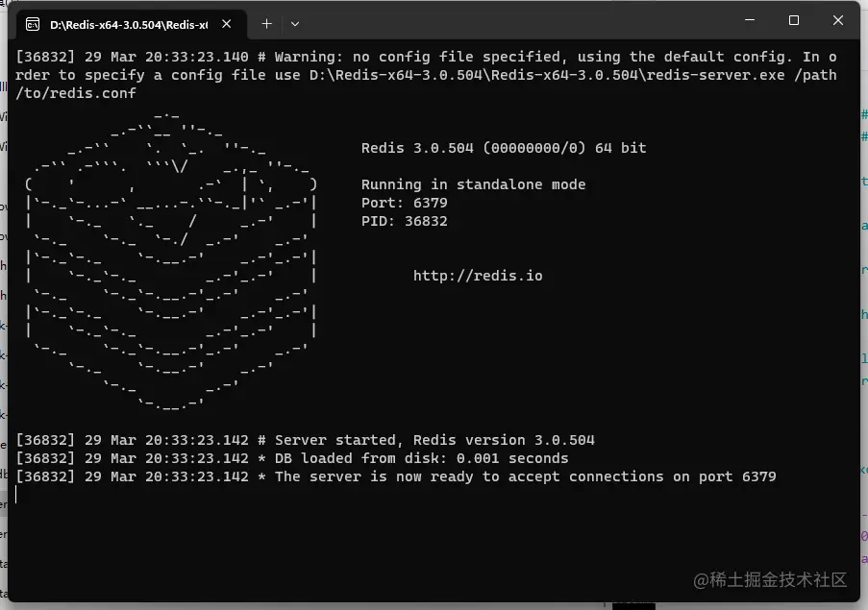Click the '/to/redis.conf' text

tap(76, 93)
